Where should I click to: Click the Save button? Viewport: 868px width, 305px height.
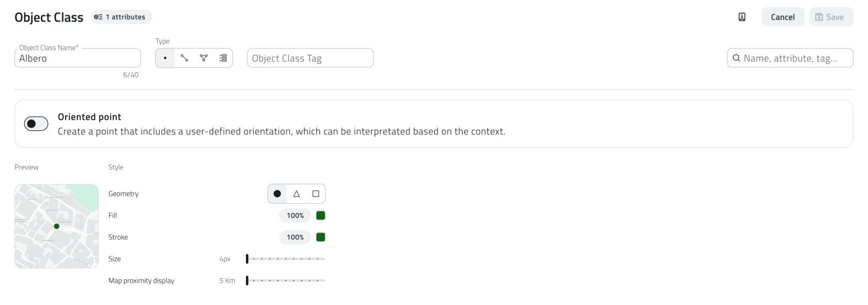(831, 17)
